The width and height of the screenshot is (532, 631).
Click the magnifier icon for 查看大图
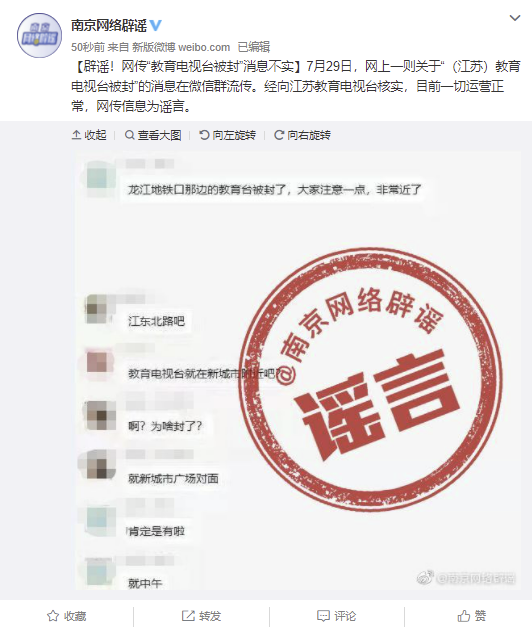pyautogui.click(x=130, y=135)
